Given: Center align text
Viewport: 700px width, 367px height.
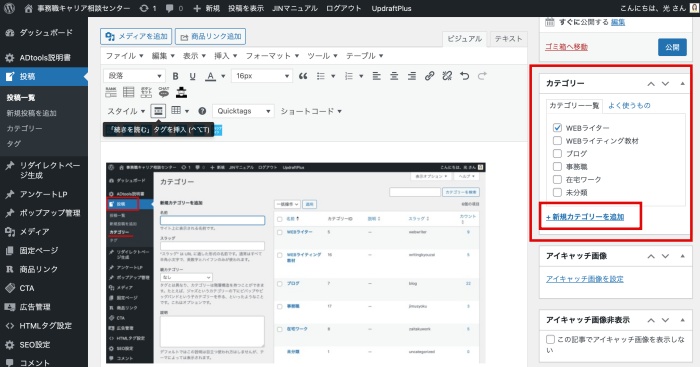Looking at the screenshot, I should pyautogui.click(x=394, y=76).
